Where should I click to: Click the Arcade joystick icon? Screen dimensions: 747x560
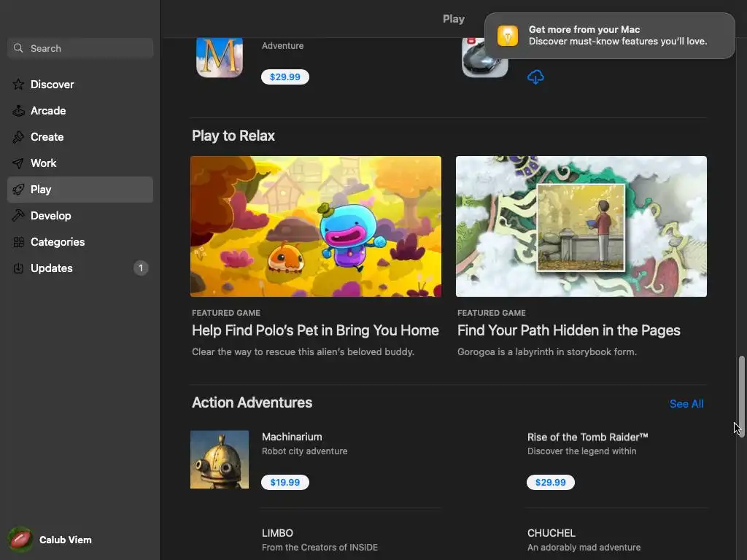coord(18,111)
